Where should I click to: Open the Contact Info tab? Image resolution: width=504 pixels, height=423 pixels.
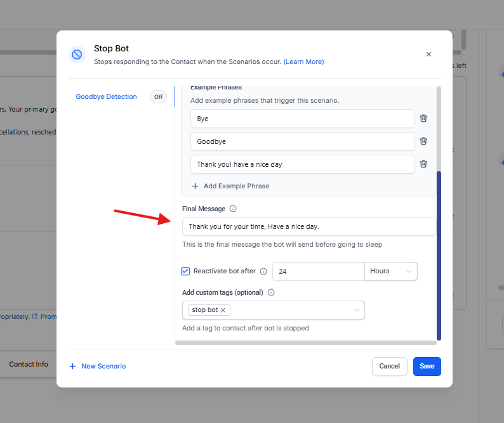point(29,365)
